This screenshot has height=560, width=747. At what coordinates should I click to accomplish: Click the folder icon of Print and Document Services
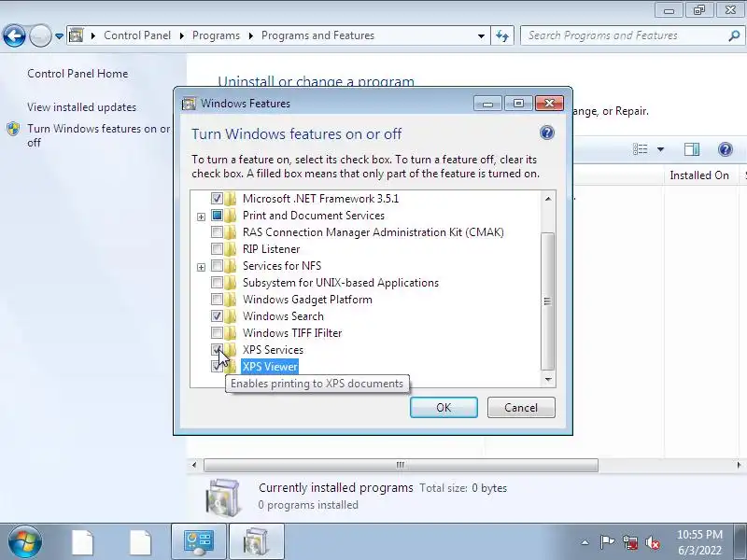[x=231, y=216]
